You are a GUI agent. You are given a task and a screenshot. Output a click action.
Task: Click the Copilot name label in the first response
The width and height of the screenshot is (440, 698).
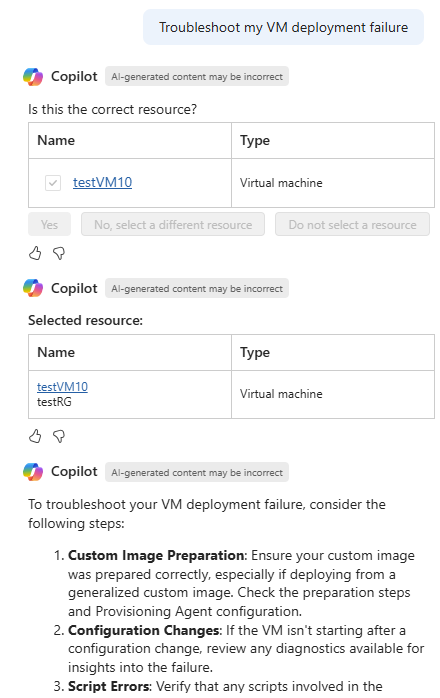74,77
